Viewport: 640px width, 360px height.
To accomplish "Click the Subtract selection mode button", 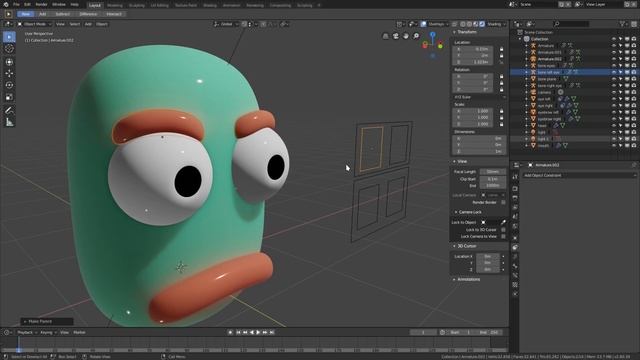I will [x=62, y=14].
